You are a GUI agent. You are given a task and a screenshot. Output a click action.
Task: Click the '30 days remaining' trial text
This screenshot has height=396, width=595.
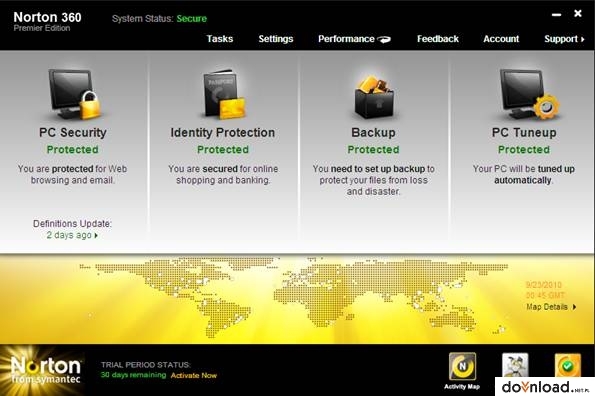click(x=133, y=375)
